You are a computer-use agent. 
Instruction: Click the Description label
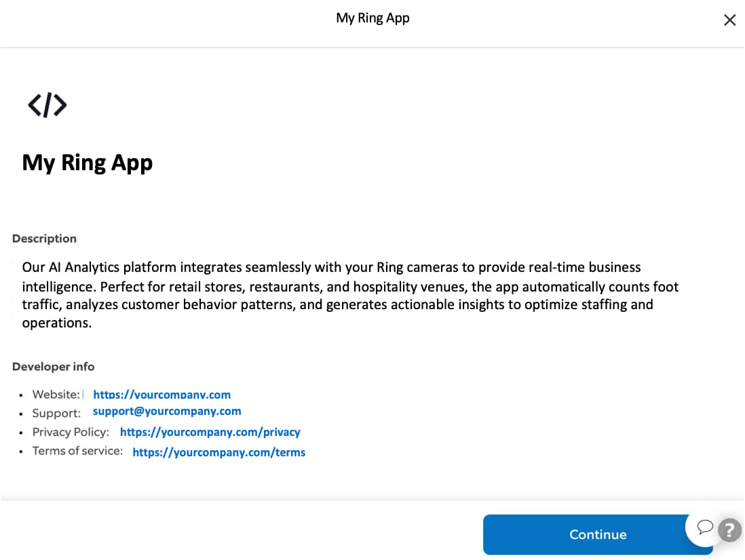pyautogui.click(x=44, y=239)
